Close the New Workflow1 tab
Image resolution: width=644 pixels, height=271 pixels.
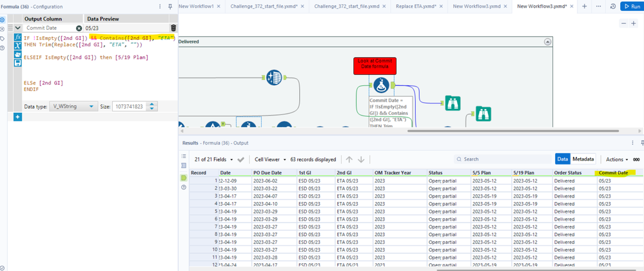click(x=218, y=6)
